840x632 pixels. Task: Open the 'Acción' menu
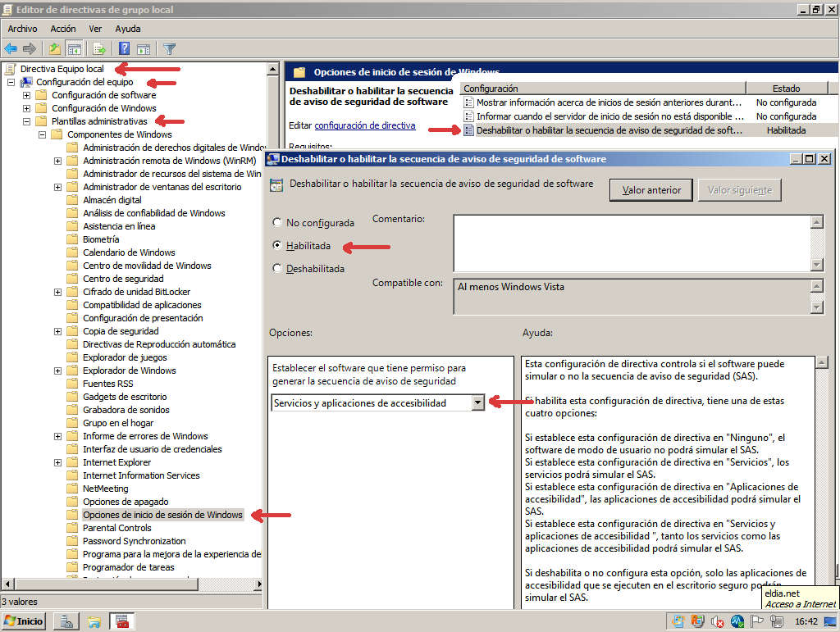[x=62, y=29]
